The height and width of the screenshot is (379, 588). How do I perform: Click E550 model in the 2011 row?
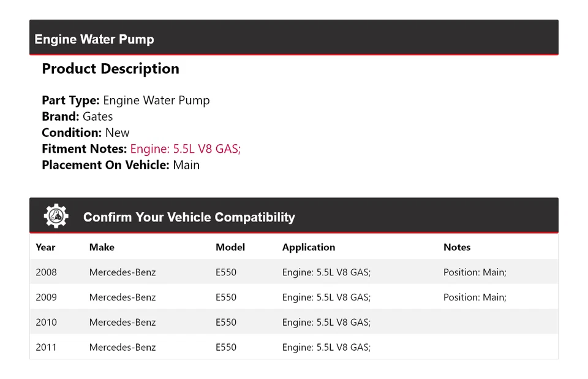226,347
